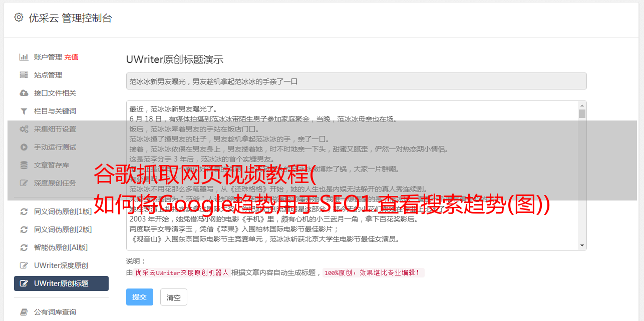
Task: Select 手动运行测试 menu item
Action: 55,147
